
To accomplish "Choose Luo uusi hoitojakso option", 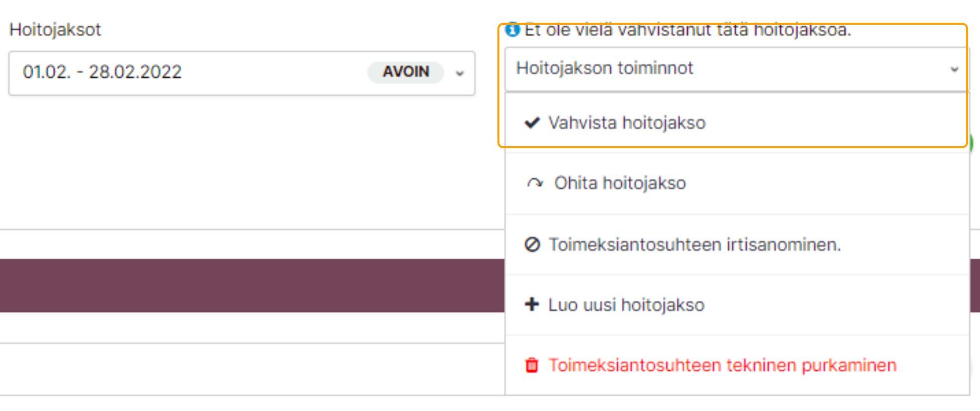I will [626, 305].
